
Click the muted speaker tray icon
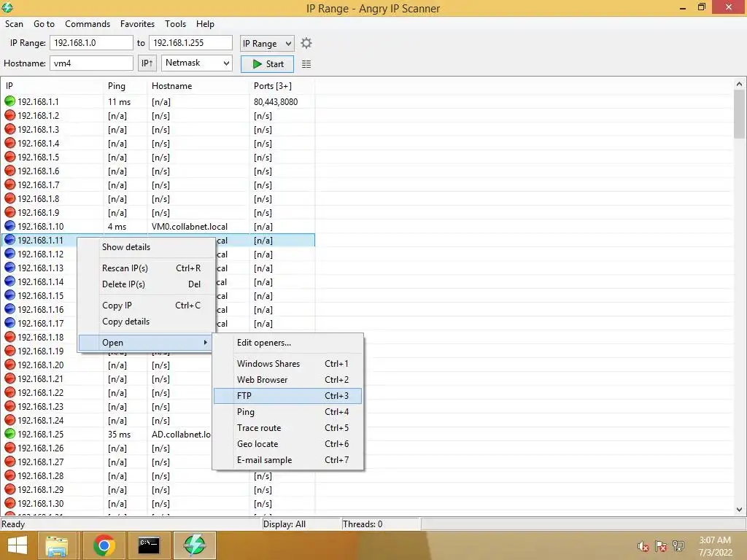tap(643, 546)
